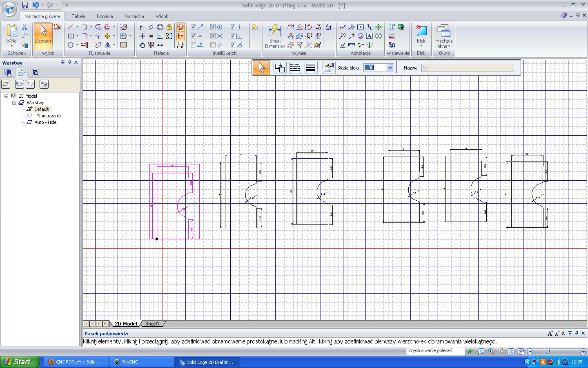Select the Line drawing tool
Image resolution: width=588 pixels, height=368 pixels.
(70, 27)
